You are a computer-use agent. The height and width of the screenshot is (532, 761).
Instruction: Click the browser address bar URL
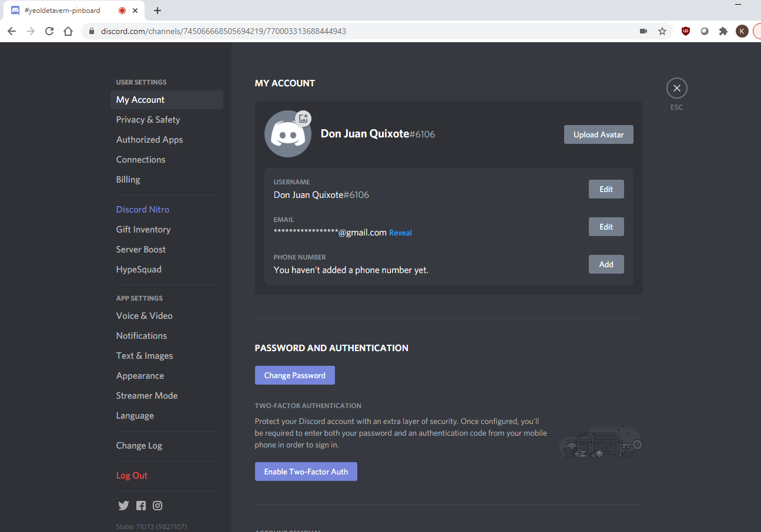(x=223, y=31)
